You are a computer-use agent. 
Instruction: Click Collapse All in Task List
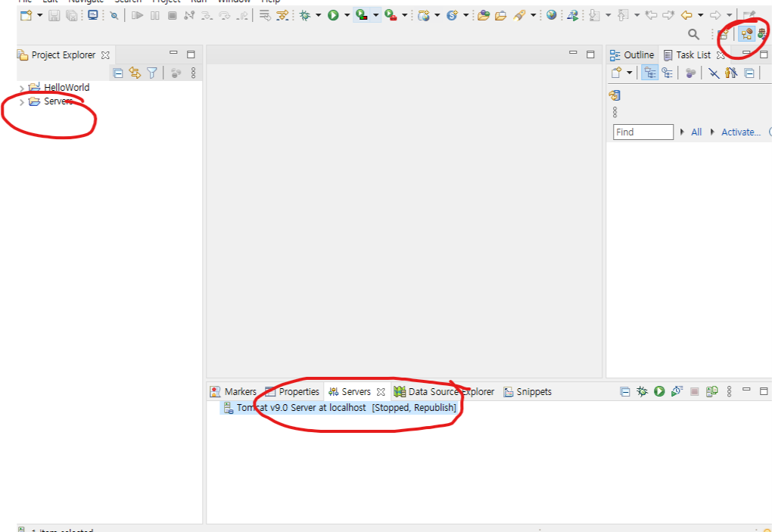[749, 74]
